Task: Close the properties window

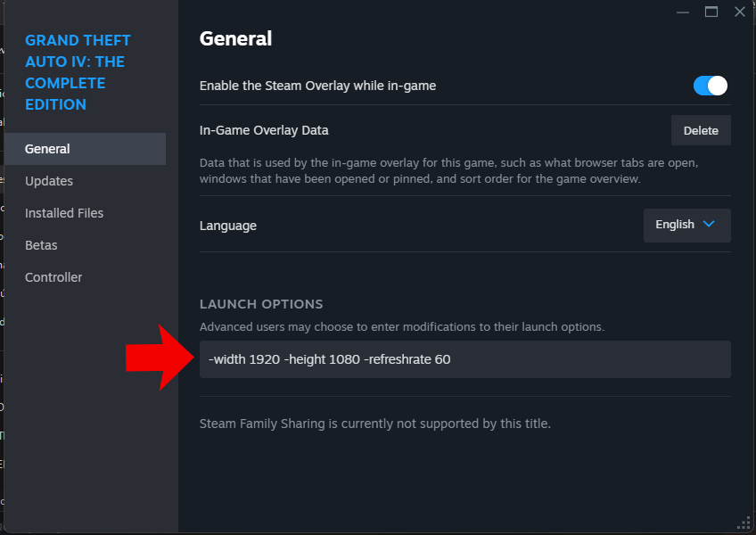Action: coord(739,12)
